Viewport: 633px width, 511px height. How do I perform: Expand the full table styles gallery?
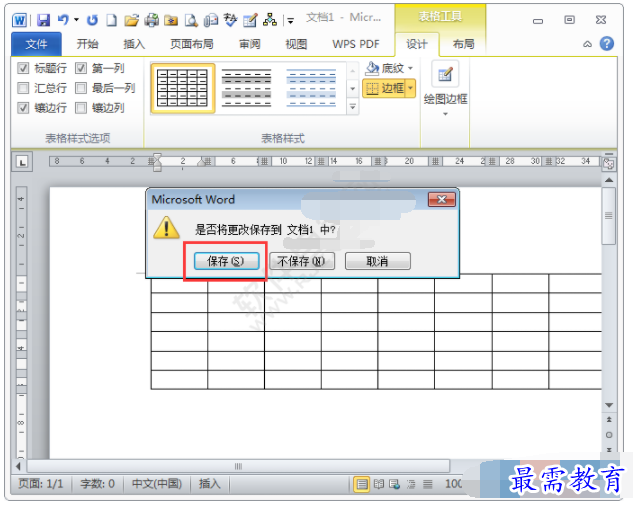(x=353, y=107)
